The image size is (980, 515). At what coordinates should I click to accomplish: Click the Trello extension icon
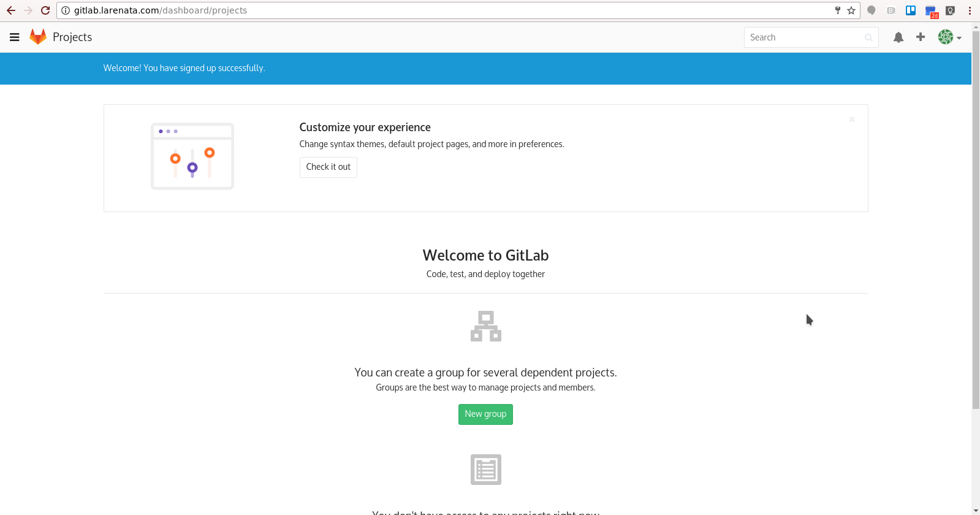click(x=911, y=10)
